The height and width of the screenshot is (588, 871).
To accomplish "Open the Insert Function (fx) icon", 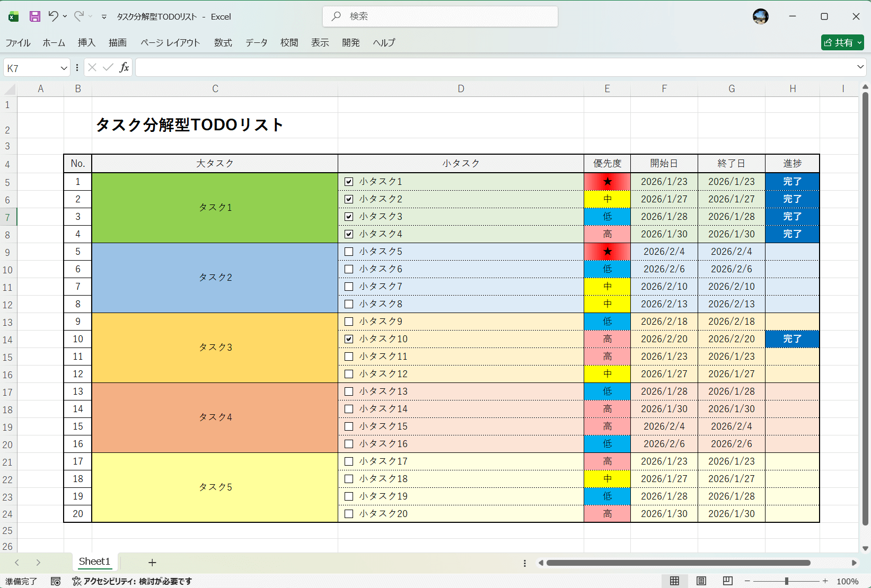I will (124, 67).
